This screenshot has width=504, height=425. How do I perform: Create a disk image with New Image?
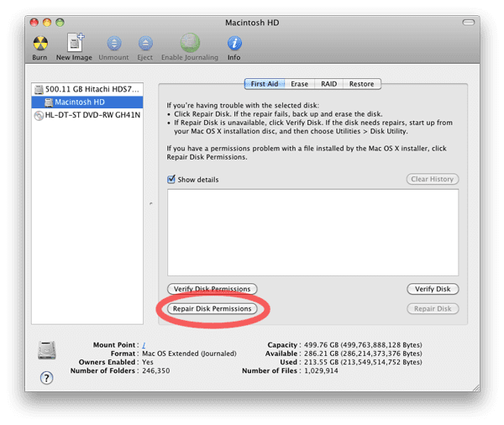coord(75,43)
